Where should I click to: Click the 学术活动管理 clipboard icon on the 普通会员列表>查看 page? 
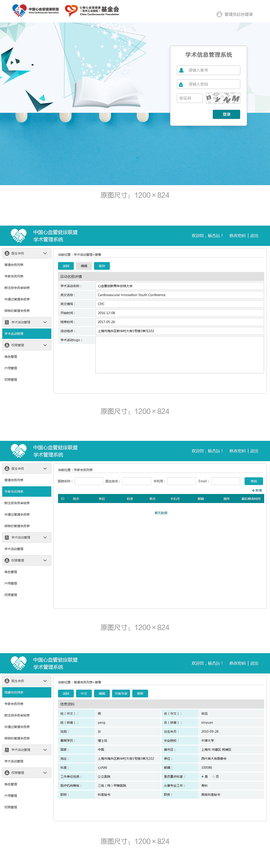(x=7, y=750)
